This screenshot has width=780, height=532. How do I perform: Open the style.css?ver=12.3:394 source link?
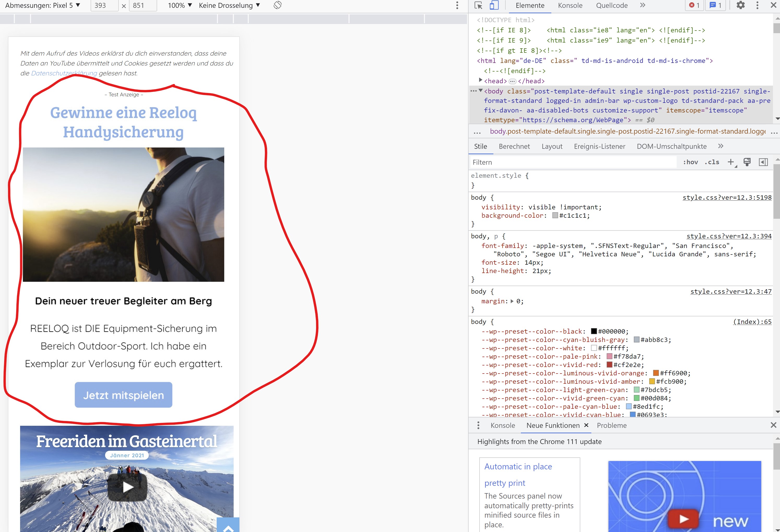[729, 236]
